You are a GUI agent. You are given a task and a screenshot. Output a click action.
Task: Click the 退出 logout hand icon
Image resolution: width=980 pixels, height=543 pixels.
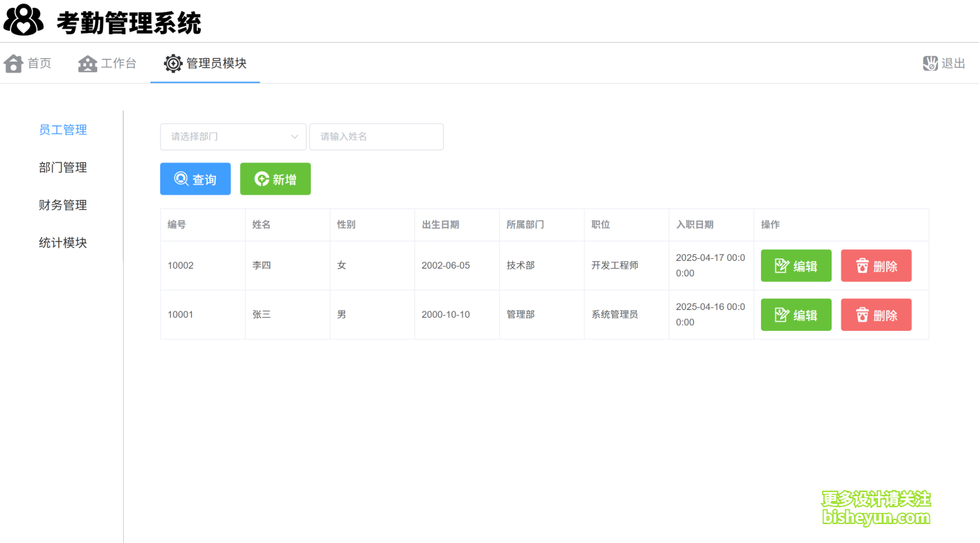930,64
